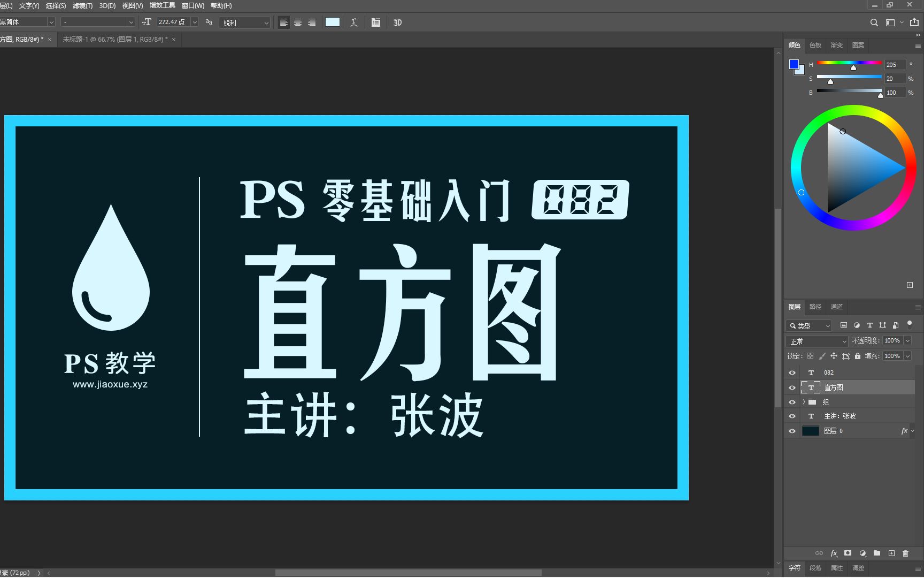Lock image pixels with brush icon
Screen dimensions: 924x578
822,356
